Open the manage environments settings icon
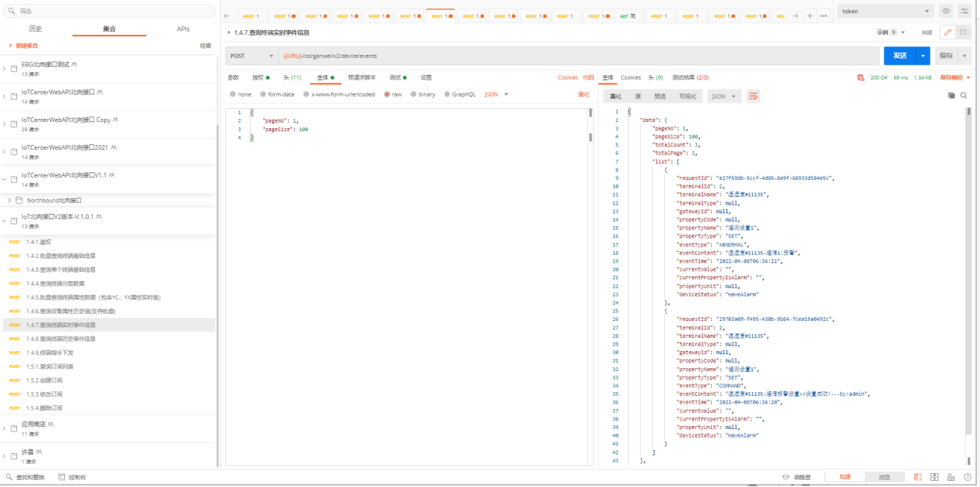Image resolution: width=980 pixels, height=487 pixels. (965, 12)
